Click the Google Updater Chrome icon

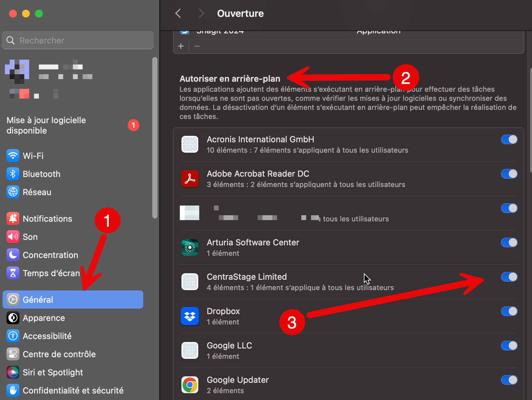(190, 385)
